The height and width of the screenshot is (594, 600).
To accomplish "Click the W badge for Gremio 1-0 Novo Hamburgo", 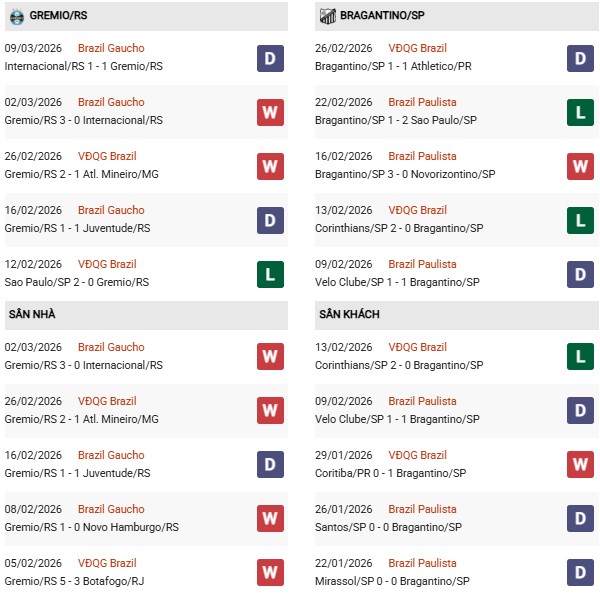I will (x=270, y=519).
